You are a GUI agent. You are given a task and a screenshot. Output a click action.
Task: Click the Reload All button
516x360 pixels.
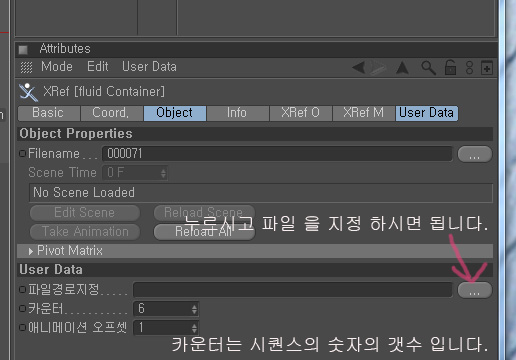coord(204,232)
